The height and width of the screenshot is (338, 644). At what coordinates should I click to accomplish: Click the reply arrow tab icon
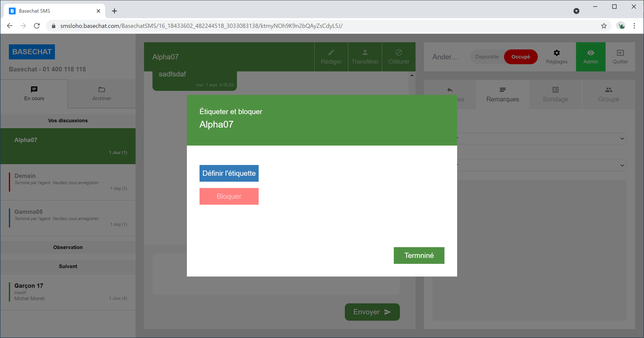click(450, 90)
